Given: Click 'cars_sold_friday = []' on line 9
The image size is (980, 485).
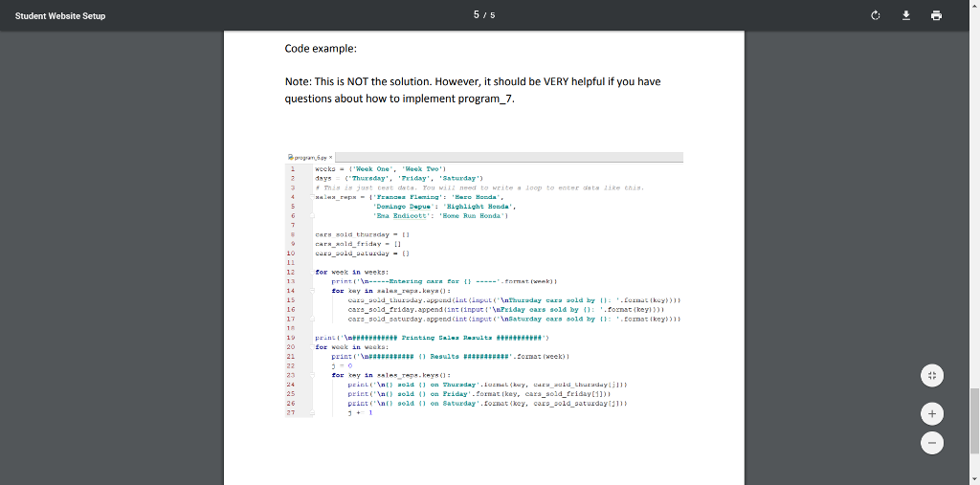Looking at the screenshot, I should [x=358, y=244].
